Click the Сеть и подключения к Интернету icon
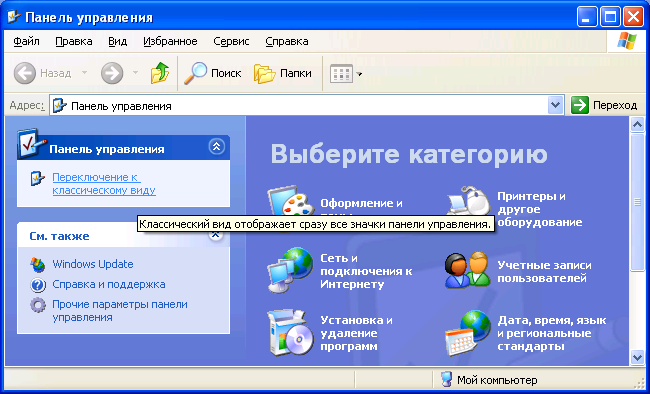Image resolution: width=650 pixels, height=394 pixels. (290, 270)
